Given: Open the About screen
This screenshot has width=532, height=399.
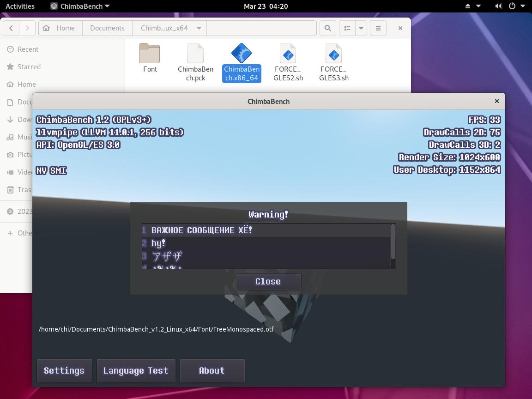Looking at the screenshot, I should (x=212, y=370).
